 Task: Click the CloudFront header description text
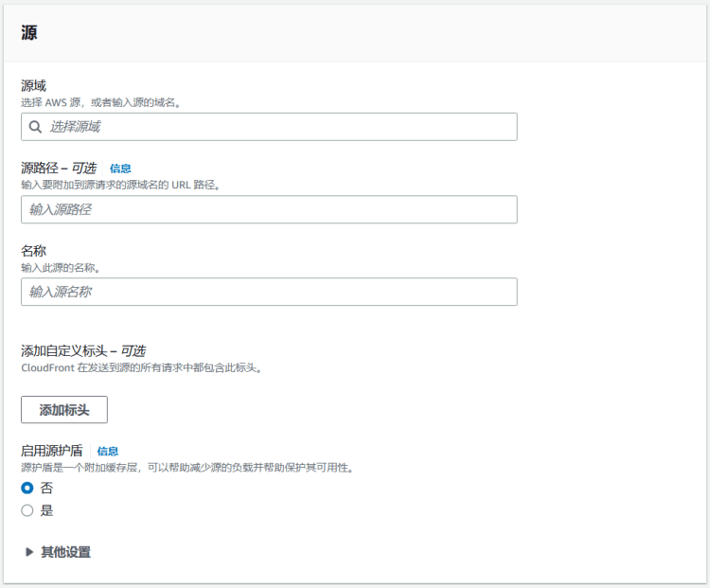pyautogui.click(x=140, y=367)
